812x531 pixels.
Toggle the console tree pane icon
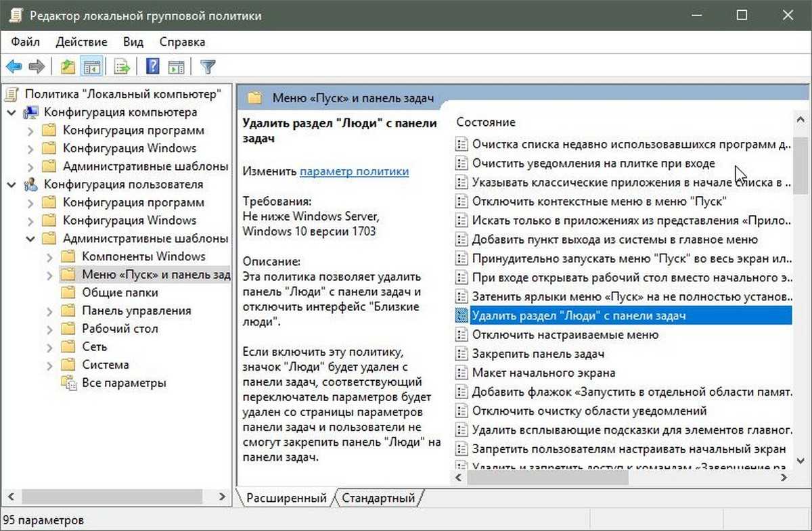[x=91, y=66]
